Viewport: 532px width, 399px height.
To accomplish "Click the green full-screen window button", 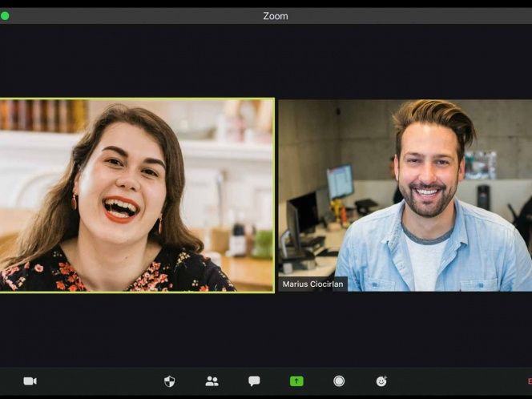I will tap(5, 16).
